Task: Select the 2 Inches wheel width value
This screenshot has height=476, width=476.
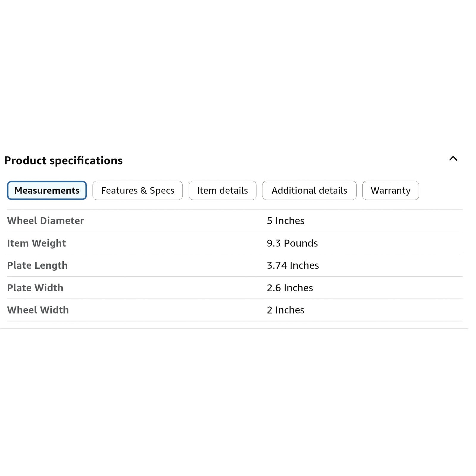Action: point(286,310)
